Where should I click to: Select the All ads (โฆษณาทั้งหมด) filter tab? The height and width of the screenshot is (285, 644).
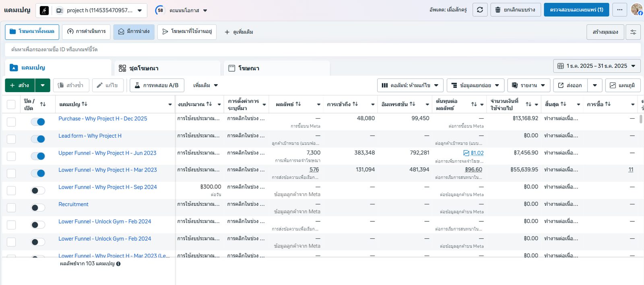coord(32,32)
